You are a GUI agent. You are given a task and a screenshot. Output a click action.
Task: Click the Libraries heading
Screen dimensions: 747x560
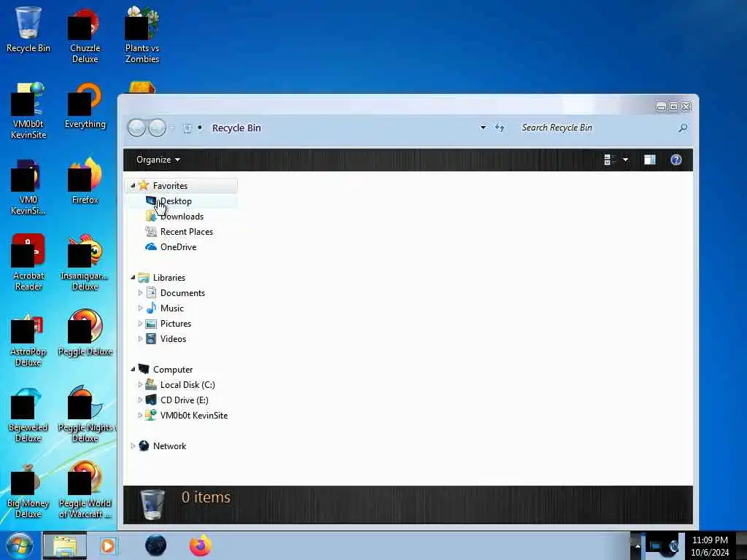click(169, 278)
